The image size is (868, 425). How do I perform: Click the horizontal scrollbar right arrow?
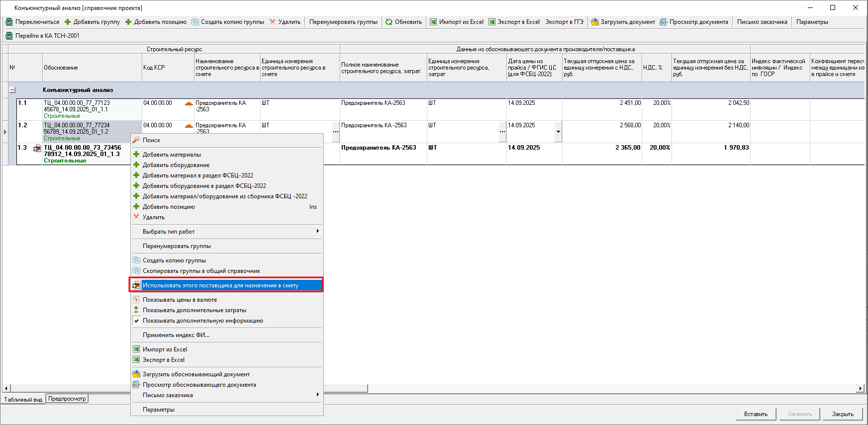(x=860, y=388)
